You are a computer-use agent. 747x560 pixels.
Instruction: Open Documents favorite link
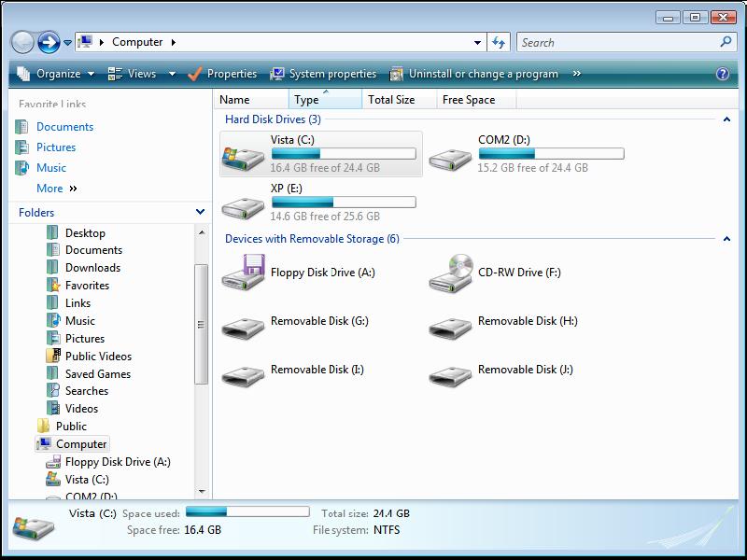tap(64, 127)
